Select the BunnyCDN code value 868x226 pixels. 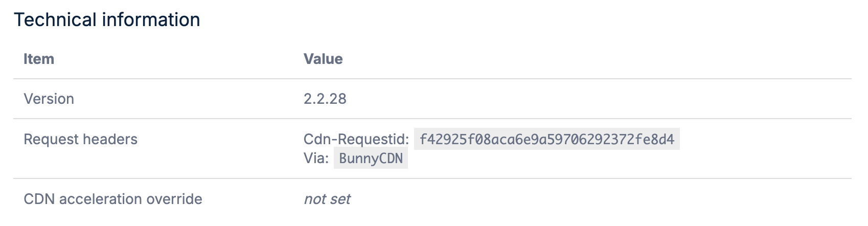pos(371,158)
